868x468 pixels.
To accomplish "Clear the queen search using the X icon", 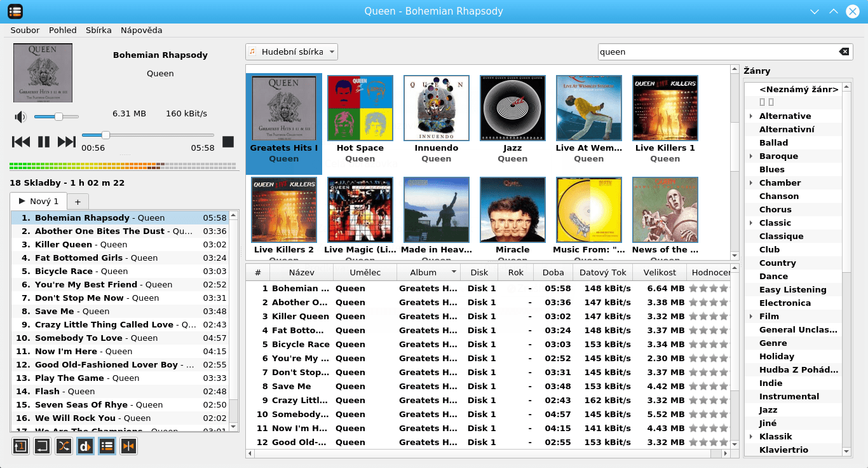I will click(x=844, y=52).
